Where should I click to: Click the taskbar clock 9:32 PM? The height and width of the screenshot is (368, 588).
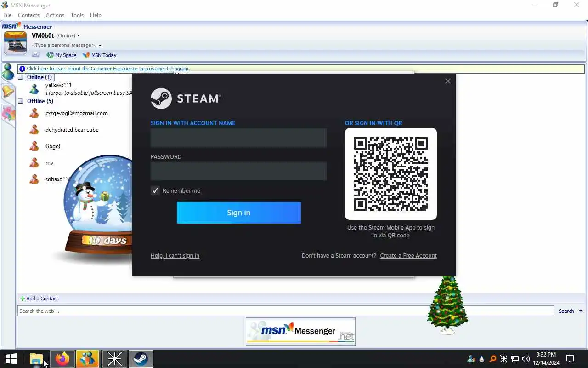point(546,355)
